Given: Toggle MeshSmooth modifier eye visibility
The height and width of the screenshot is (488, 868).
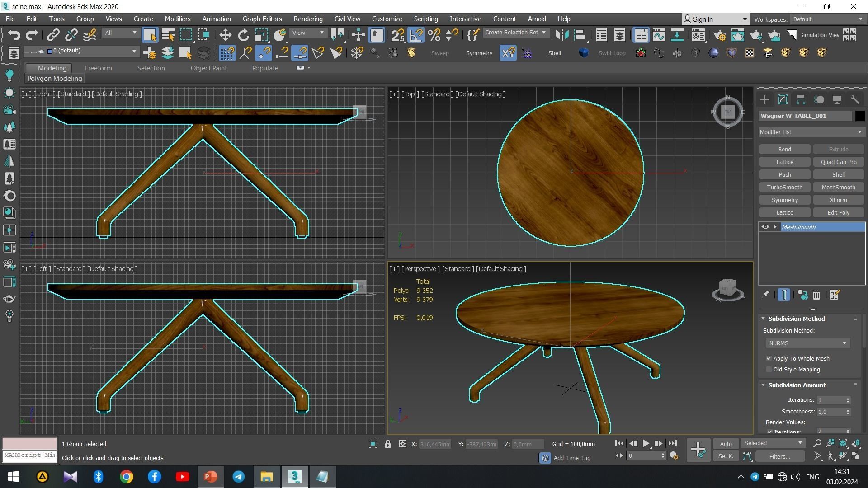Looking at the screenshot, I should point(765,227).
